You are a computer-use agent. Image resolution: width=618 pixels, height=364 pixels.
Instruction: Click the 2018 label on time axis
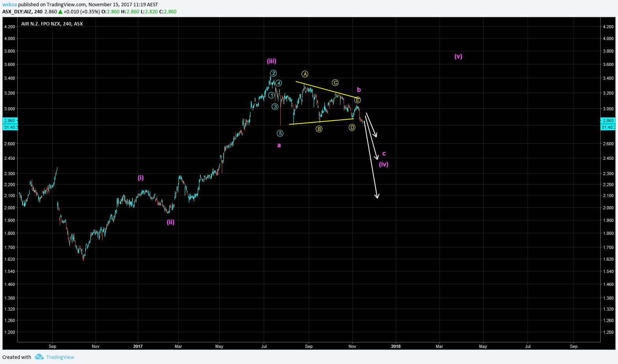(x=396, y=346)
